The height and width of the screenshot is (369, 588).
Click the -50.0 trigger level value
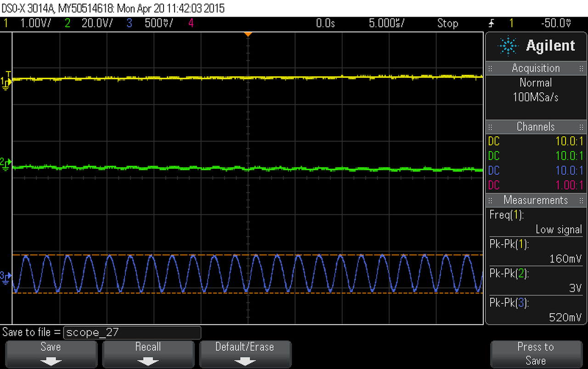coord(556,23)
